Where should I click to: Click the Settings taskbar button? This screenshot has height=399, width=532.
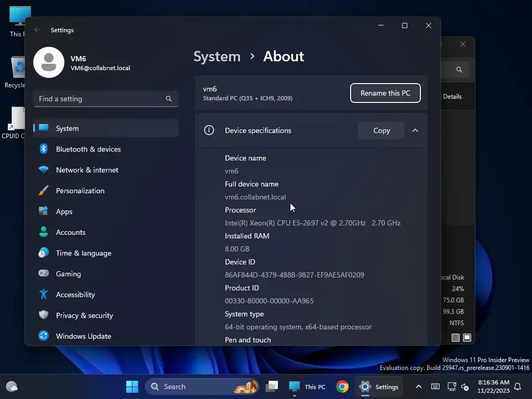379,387
